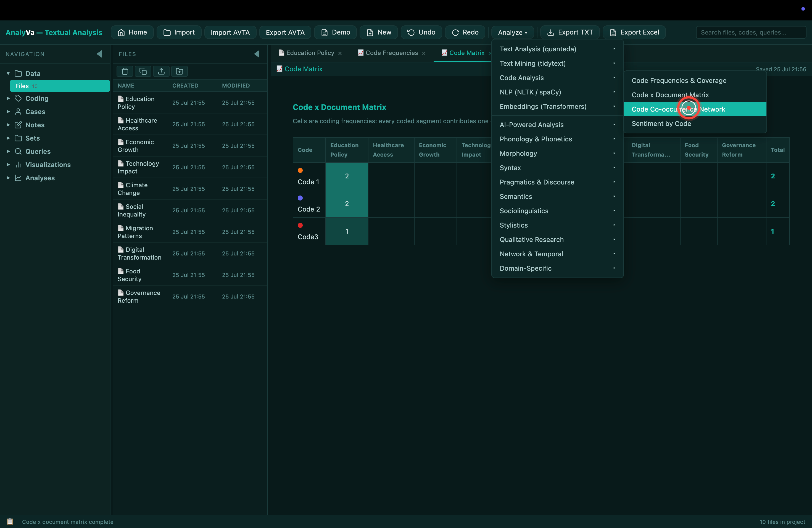
Task: Close the Code Frequencies tab
Action: coord(423,53)
